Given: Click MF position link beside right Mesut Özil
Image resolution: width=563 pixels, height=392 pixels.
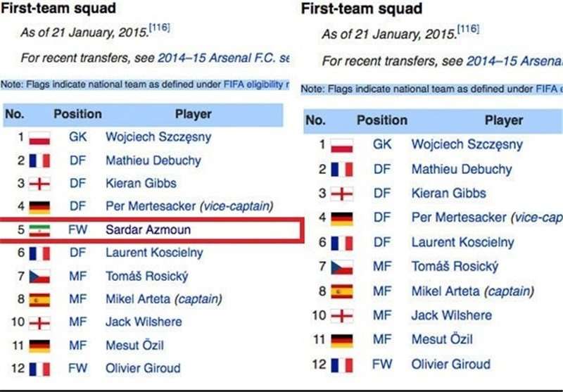Looking at the screenshot, I should (382, 340).
